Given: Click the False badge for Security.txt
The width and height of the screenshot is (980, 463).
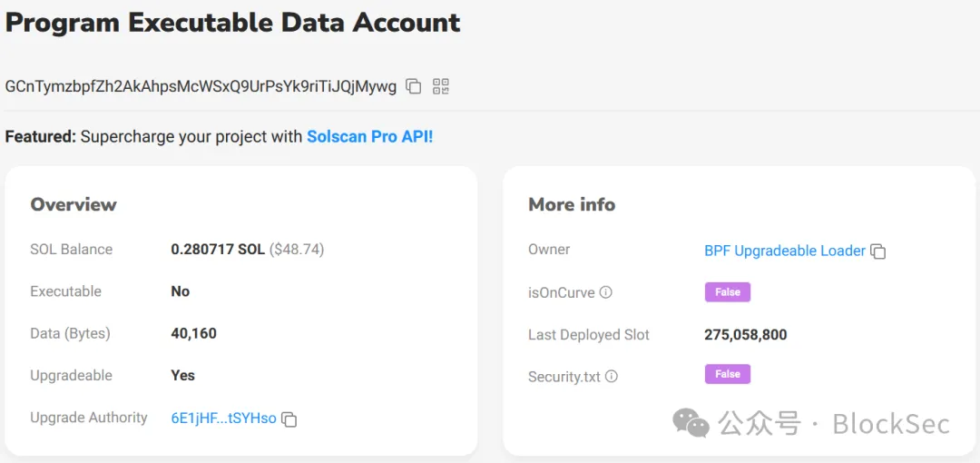Looking at the screenshot, I should 728,374.
